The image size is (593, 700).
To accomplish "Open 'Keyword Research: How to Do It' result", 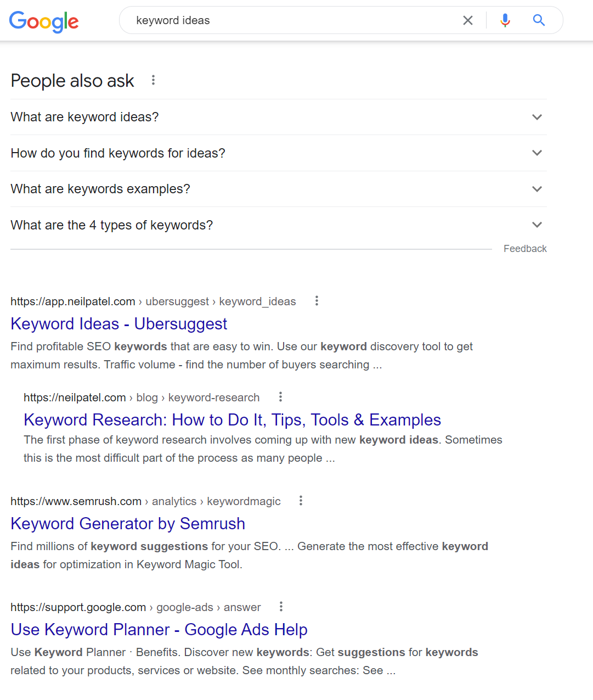I will click(x=232, y=420).
